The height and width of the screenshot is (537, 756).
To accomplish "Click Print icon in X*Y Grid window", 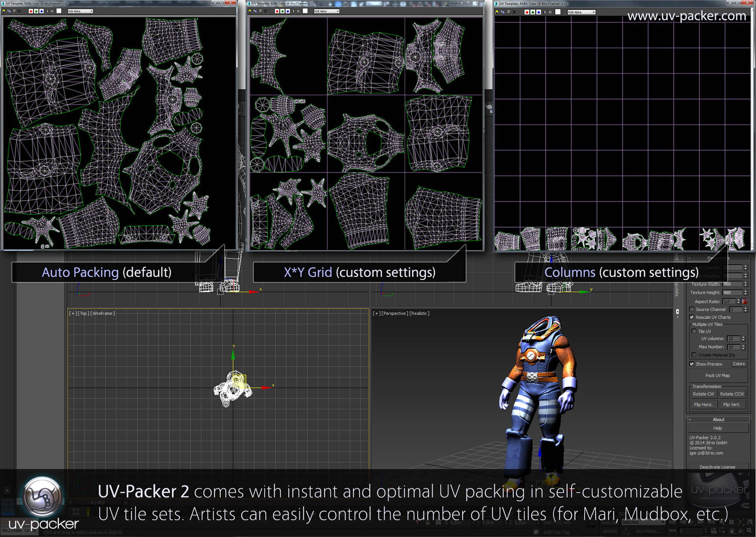I will 261,11.
